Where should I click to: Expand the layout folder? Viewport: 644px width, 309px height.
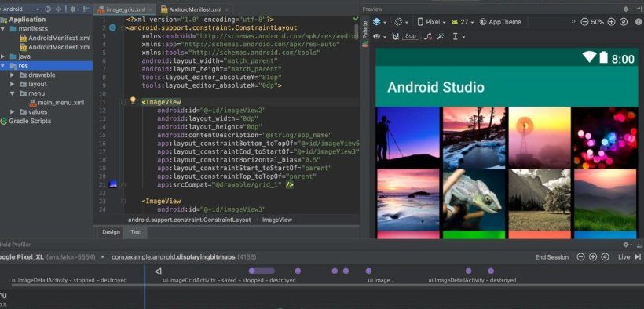(x=13, y=84)
